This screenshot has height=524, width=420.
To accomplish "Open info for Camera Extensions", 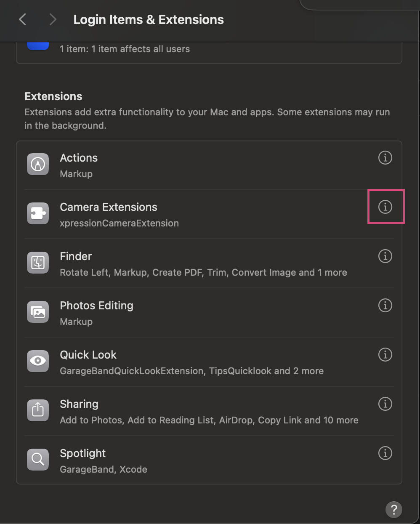I will point(385,207).
